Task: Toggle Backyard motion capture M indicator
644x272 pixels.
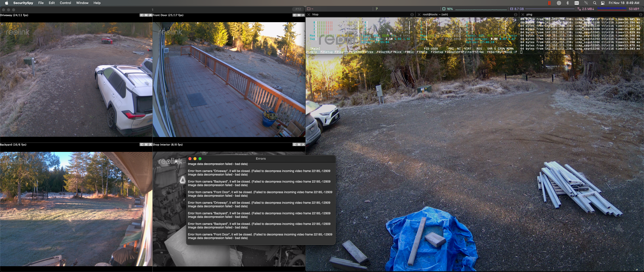Action: coord(146,145)
